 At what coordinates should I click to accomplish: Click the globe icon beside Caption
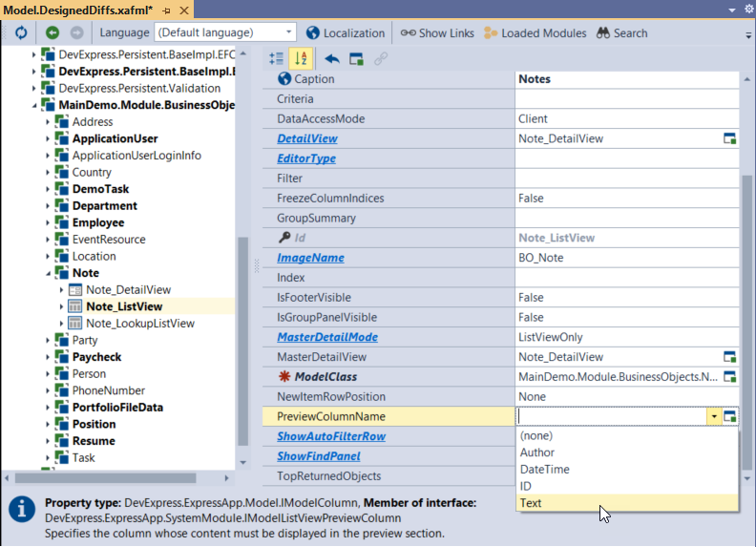pyautogui.click(x=284, y=79)
